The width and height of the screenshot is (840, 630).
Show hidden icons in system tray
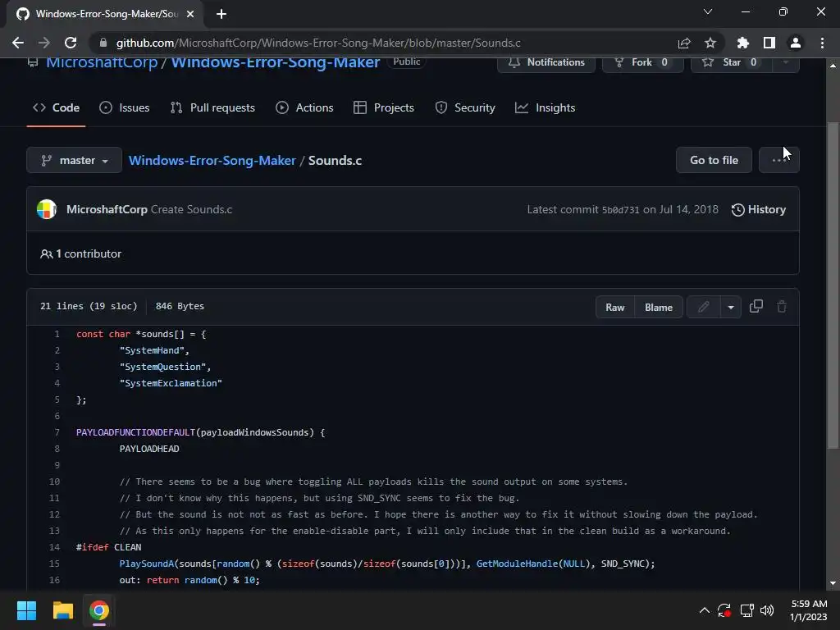[705, 610]
